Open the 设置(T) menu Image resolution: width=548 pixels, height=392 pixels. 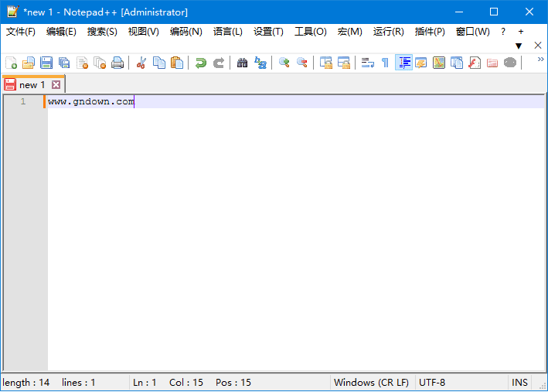(x=268, y=32)
